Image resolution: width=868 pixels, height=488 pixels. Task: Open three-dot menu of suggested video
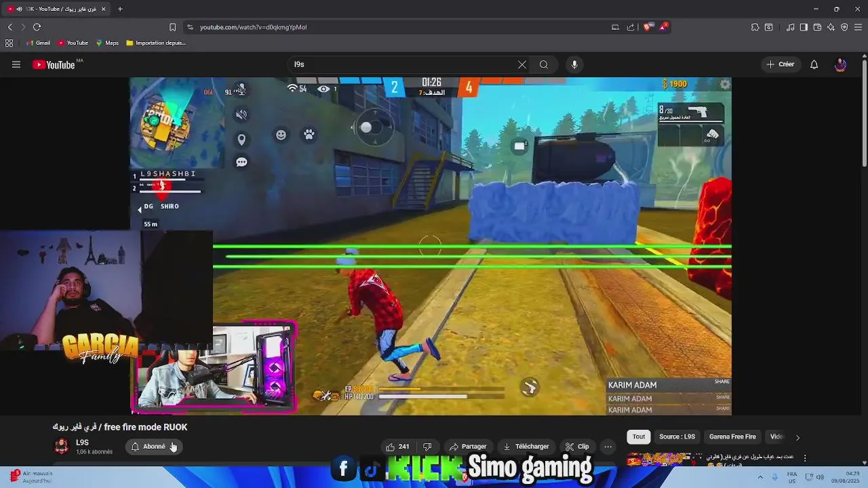tap(805, 458)
